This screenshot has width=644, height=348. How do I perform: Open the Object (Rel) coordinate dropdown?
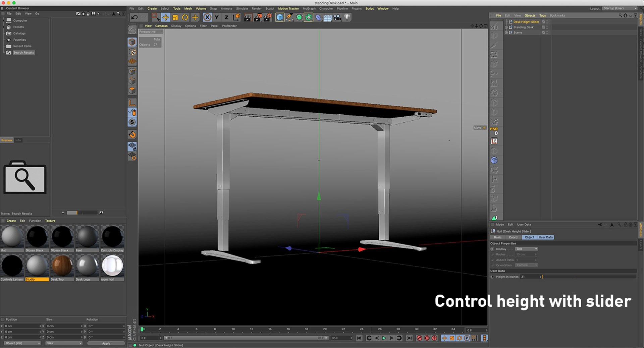pyautogui.click(x=22, y=343)
